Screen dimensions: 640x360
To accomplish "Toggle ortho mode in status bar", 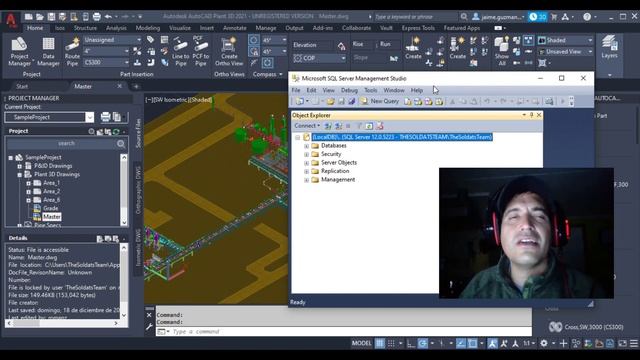I will click(x=411, y=343).
